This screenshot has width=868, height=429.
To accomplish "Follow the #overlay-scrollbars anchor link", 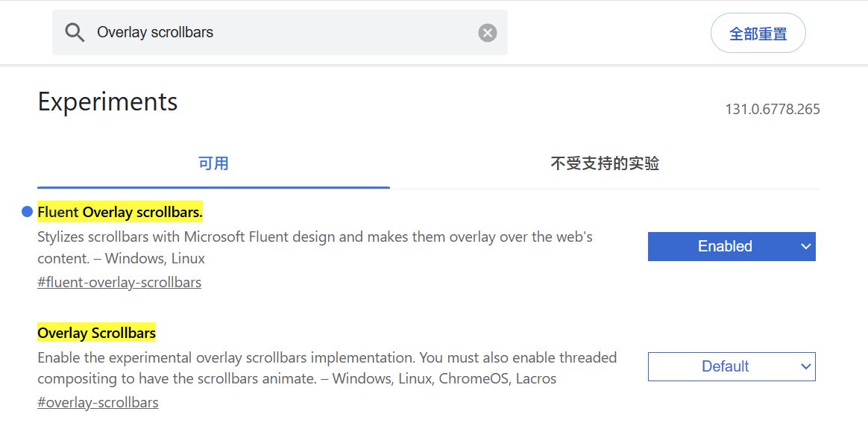I will click(x=98, y=402).
